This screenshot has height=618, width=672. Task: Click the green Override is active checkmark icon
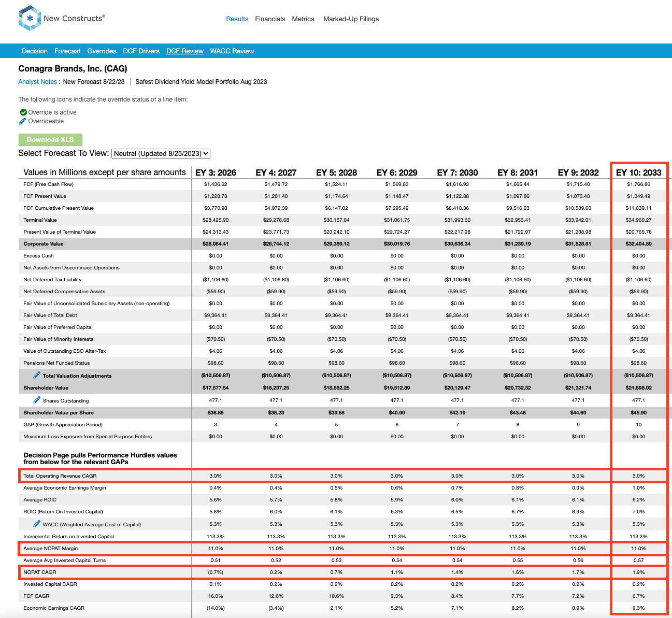click(x=23, y=112)
